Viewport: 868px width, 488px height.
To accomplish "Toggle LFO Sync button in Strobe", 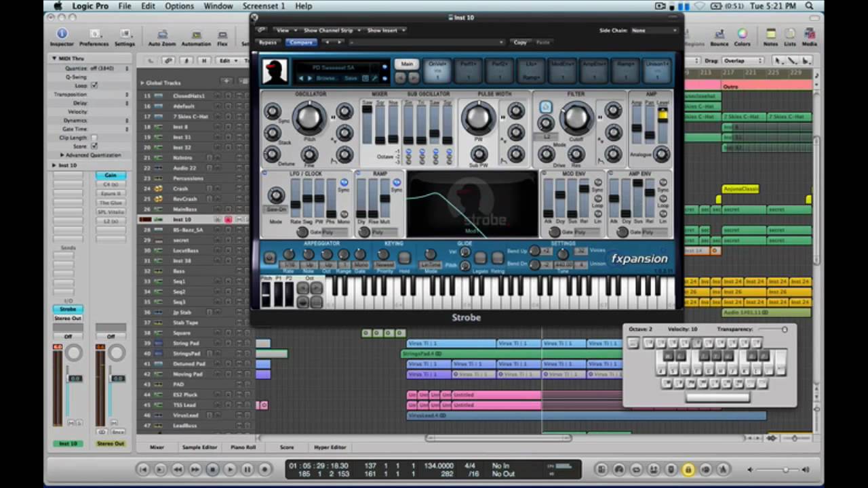I will point(344,182).
